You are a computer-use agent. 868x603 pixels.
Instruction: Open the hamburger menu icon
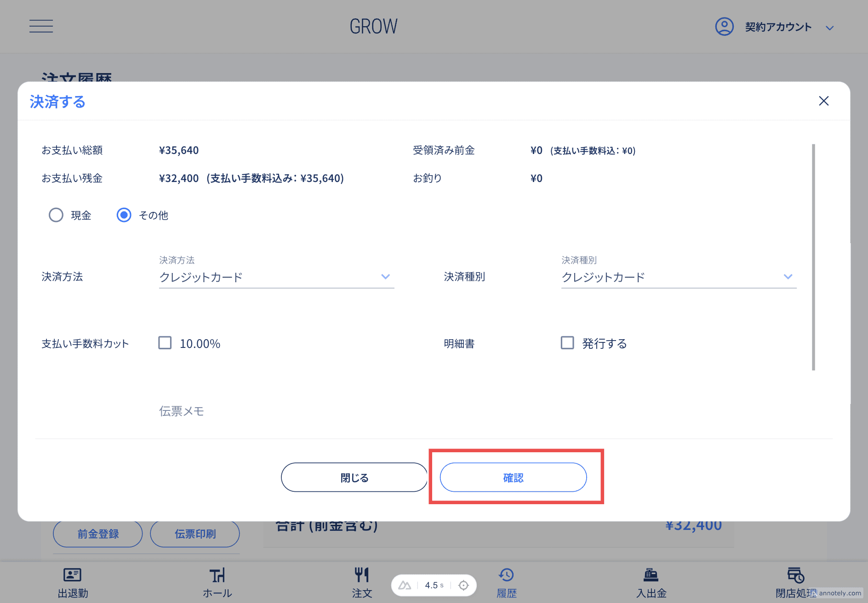coord(41,26)
